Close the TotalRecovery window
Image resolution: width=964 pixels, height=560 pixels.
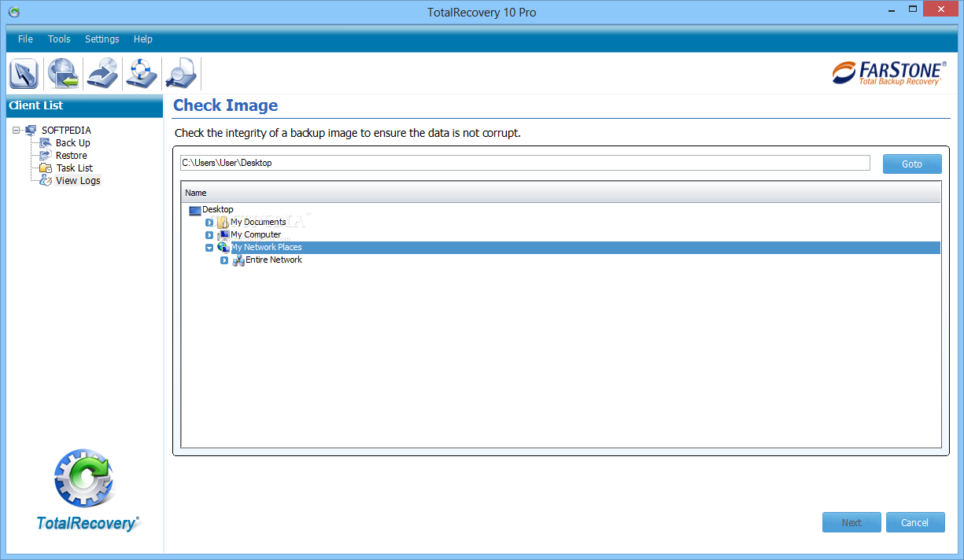tap(941, 9)
